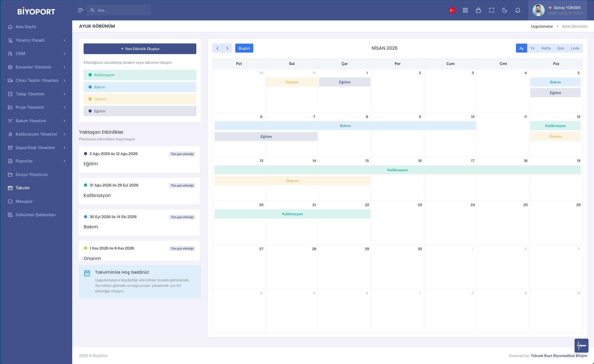The height and width of the screenshot is (364, 594).
Task: Toggle dark mode with moon icon
Action: point(504,10)
